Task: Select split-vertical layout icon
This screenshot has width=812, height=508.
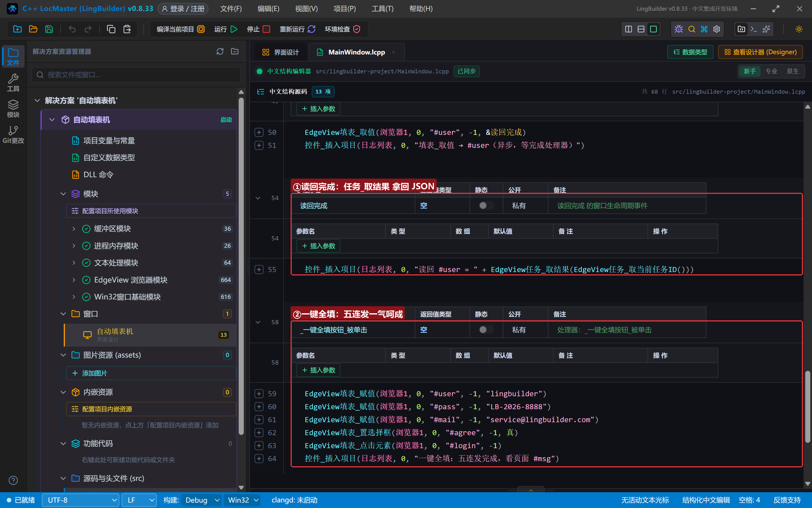Action: pos(629,29)
